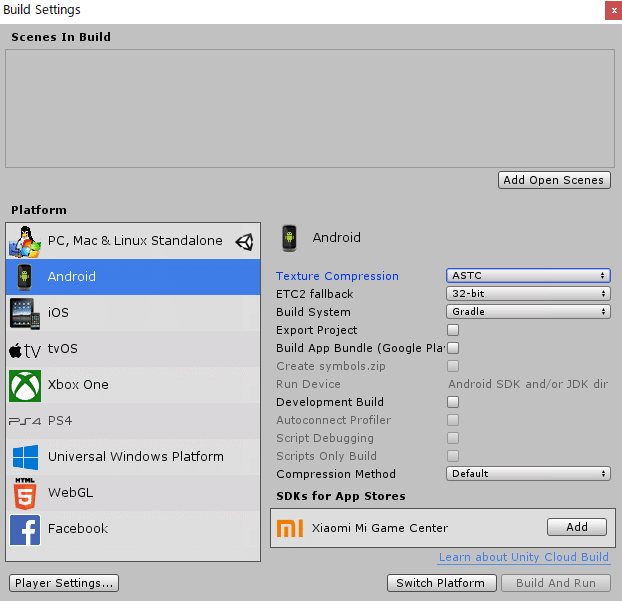Toggle the Autoconnect Profiler checkbox
This screenshot has height=601, width=622.
[x=453, y=420]
